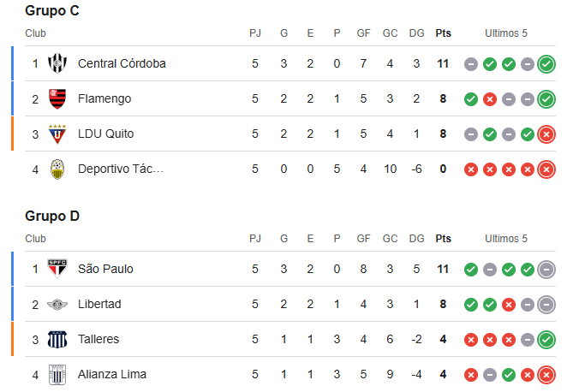
Task: Click the Deportivo Táchira club crest
Action: (57, 169)
